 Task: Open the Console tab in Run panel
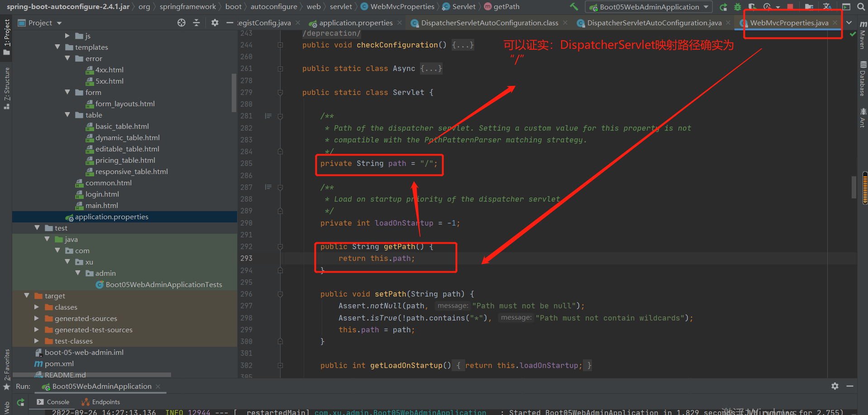pos(53,402)
